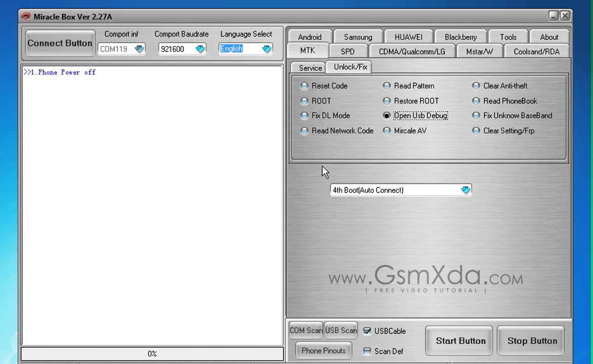Switch to the Blackberry tab
This screenshot has height=364, width=593.
coord(460,37)
